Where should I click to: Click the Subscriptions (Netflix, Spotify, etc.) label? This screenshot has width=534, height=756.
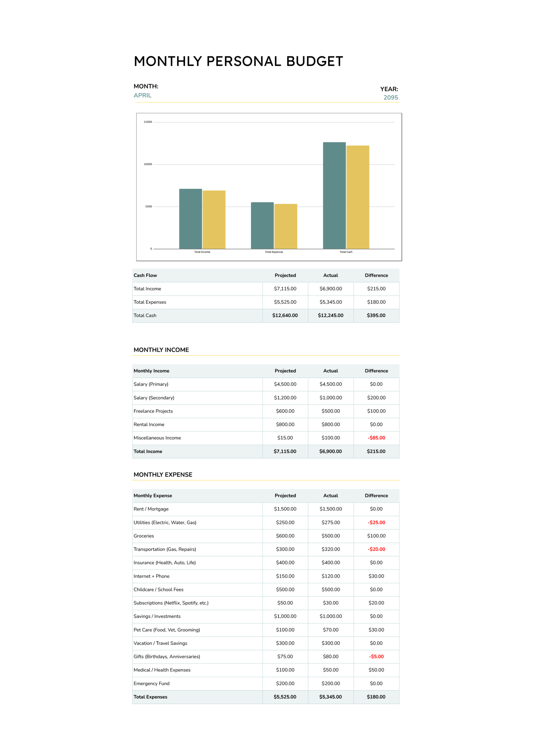171,603
